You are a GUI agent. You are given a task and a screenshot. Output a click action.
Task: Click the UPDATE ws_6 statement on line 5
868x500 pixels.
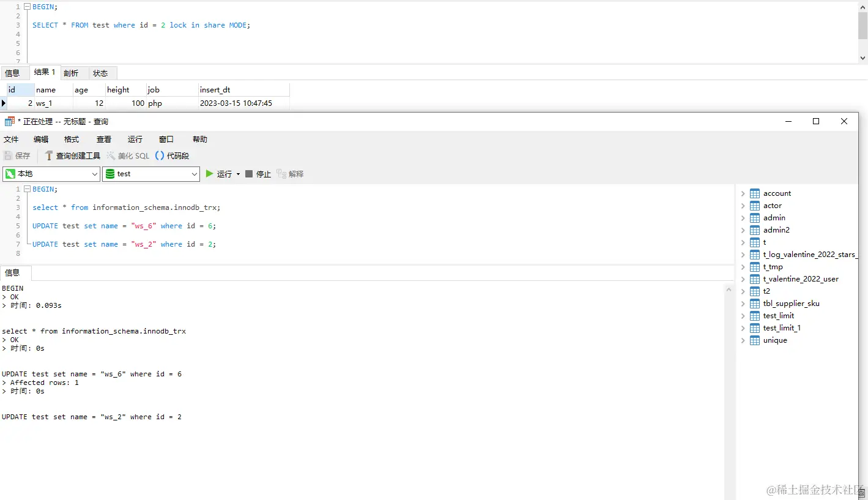[124, 226]
